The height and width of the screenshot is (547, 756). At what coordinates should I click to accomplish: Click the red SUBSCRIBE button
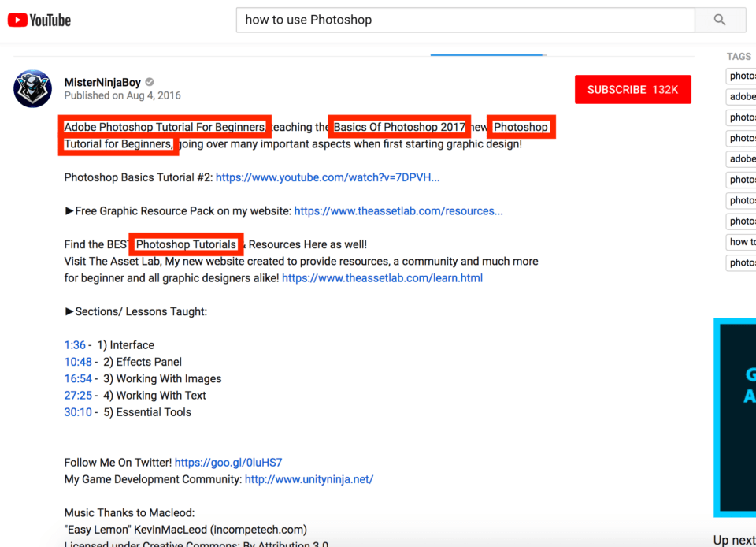[632, 89]
